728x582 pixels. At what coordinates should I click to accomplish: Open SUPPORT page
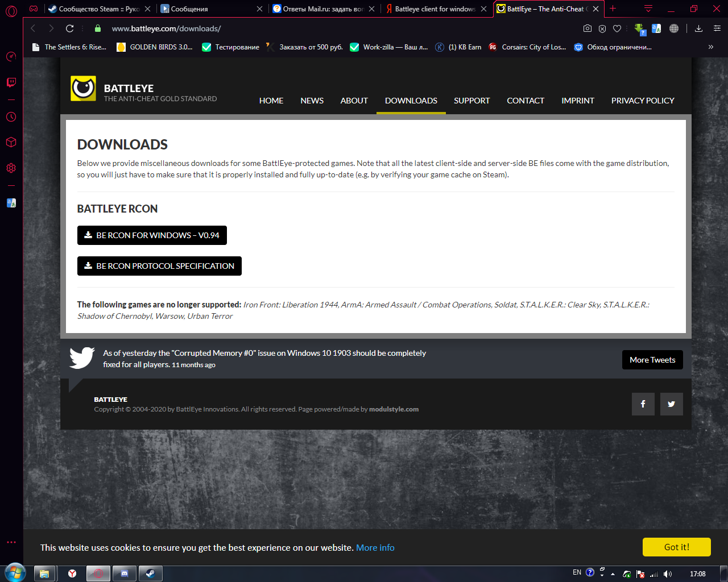point(472,101)
